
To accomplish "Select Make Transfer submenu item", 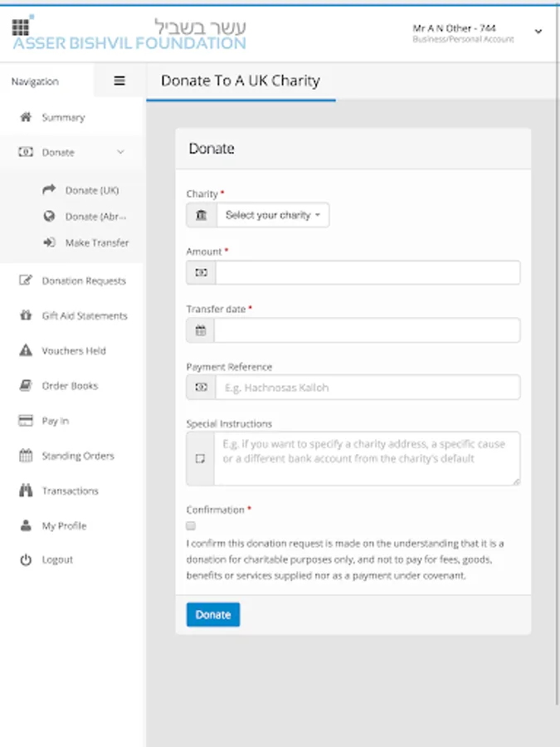I will pyautogui.click(x=97, y=243).
